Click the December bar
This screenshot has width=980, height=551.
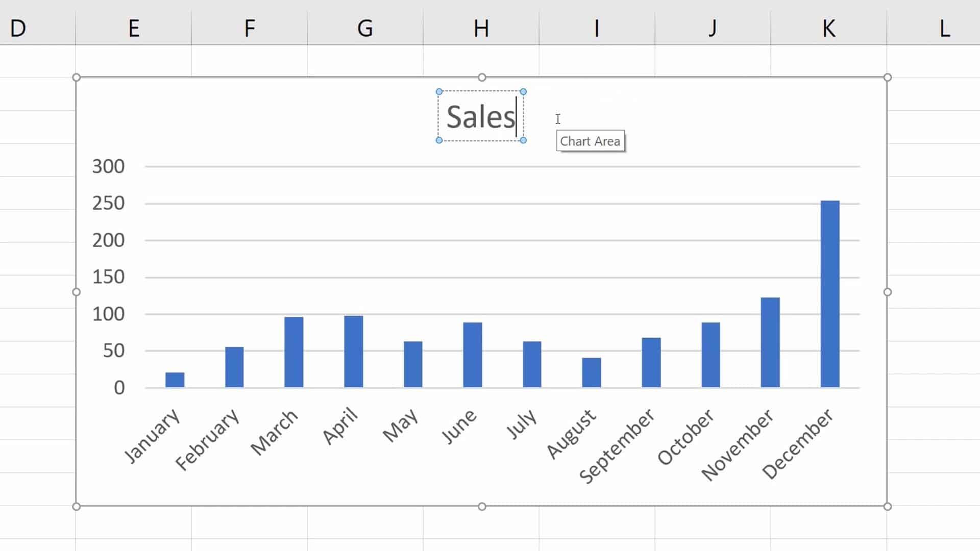pos(830,294)
